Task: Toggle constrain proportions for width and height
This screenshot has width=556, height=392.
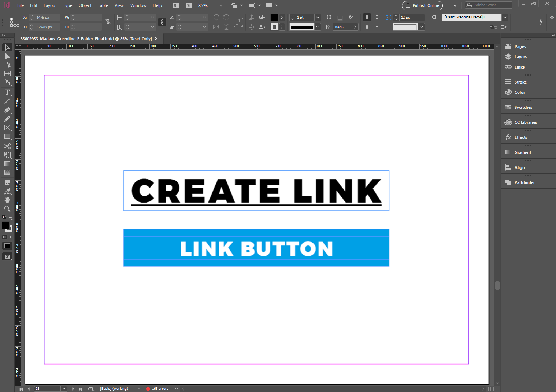Action: (108, 22)
